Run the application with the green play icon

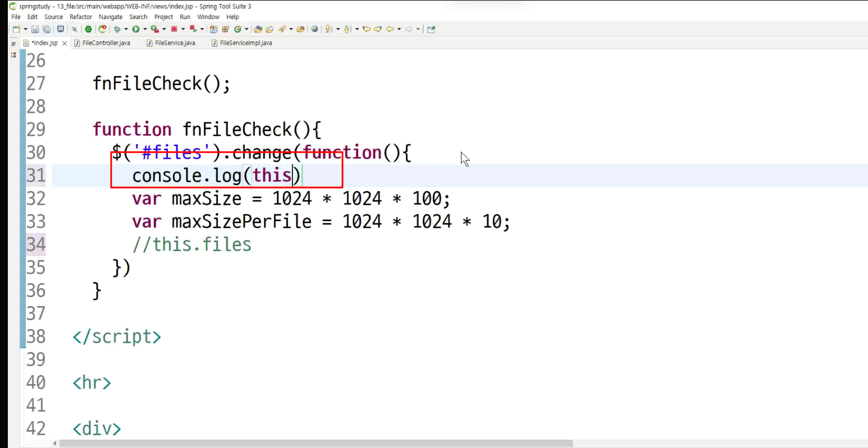(136, 29)
